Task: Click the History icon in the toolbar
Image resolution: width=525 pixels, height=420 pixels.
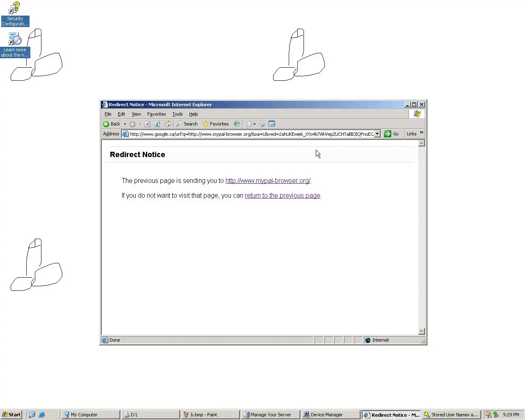Action: pyautogui.click(x=237, y=124)
